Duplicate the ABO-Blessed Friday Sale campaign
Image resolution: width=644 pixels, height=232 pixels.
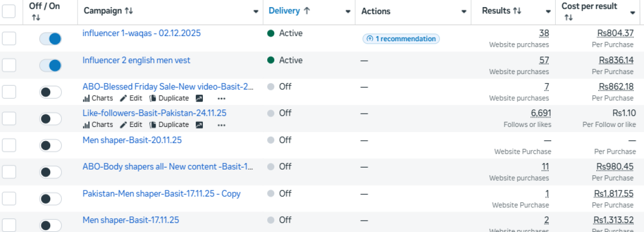[x=169, y=98]
